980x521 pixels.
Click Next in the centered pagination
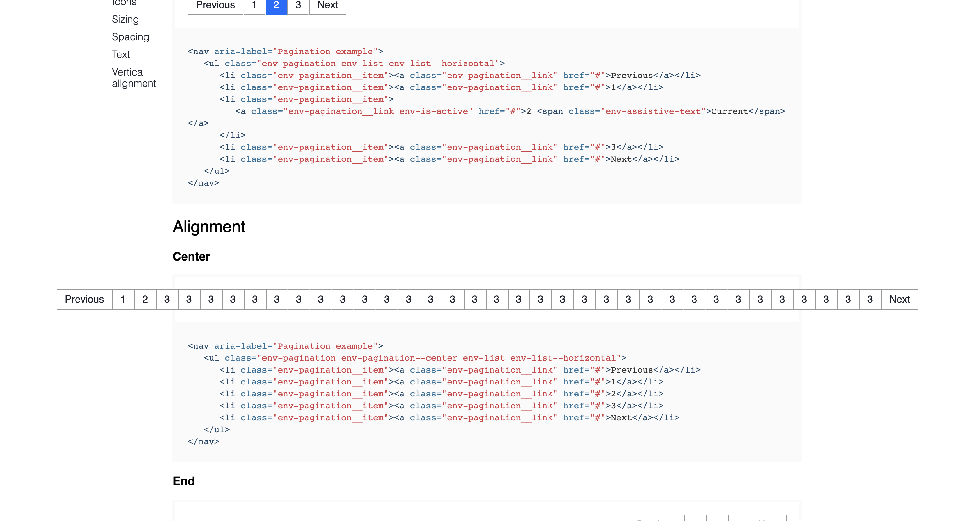pos(899,299)
